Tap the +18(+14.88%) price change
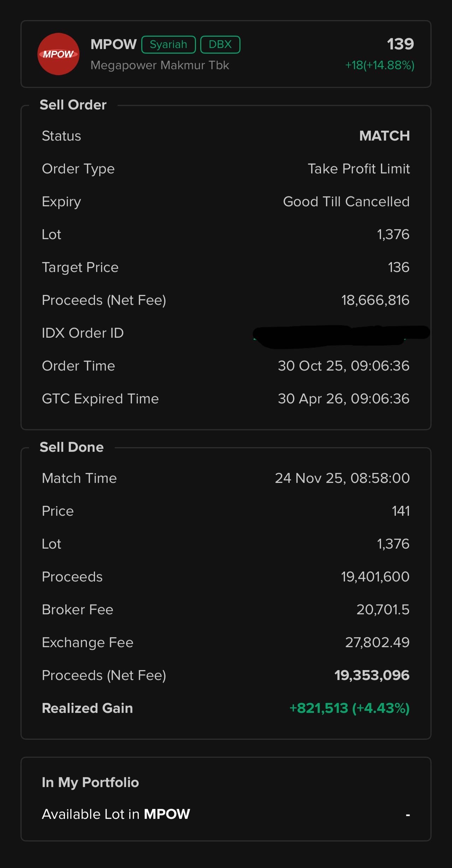The height and width of the screenshot is (868, 452). [379, 65]
